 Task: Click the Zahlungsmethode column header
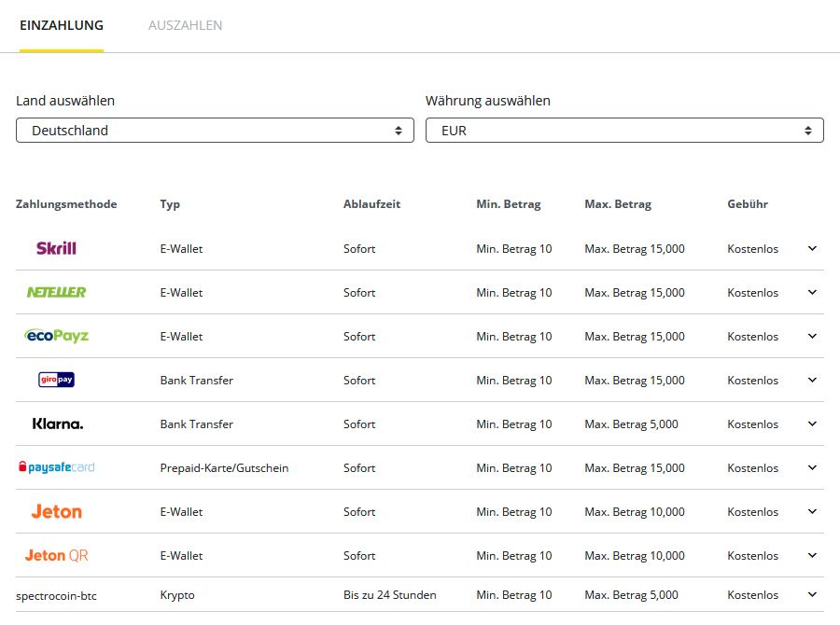tap(66, 204)
